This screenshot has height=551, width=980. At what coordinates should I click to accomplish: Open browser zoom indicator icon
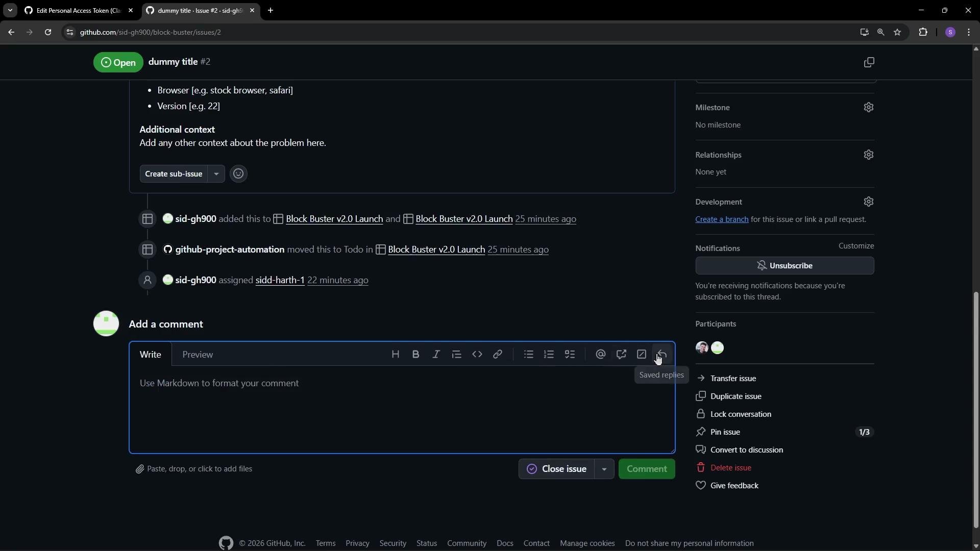coord(880,32)
